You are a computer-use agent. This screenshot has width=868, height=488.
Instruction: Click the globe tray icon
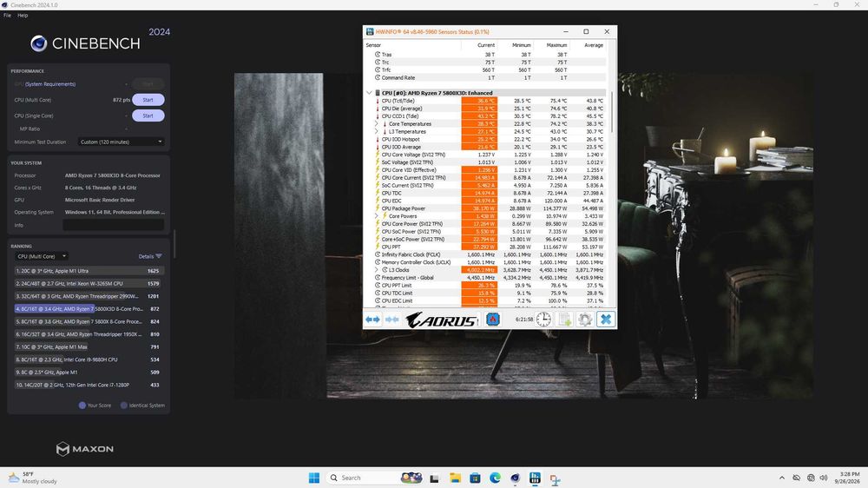point(811,478)
